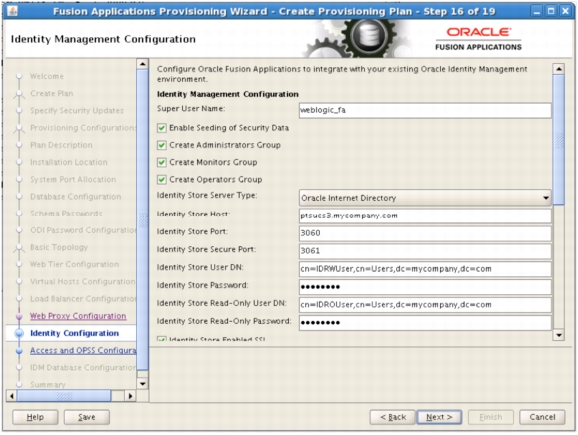The image size is (578, 435).
Task: Click Schema Passwords step label
Action: pos(66,213)
